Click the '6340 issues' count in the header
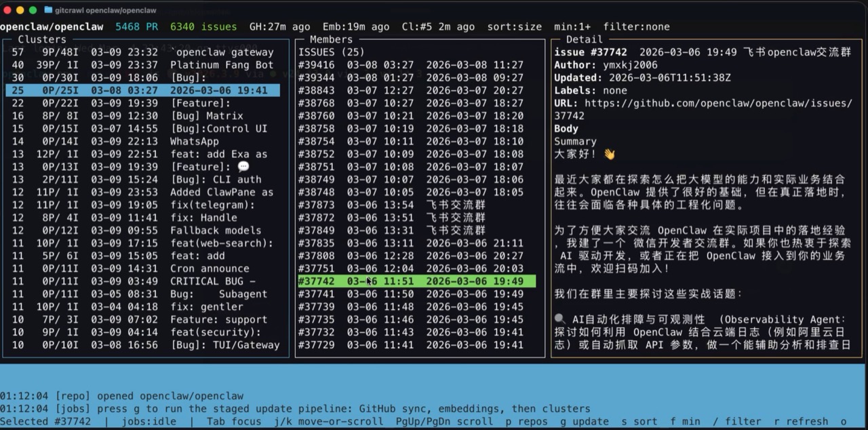The height and width of the screenshot is (430, 868). click(x=203, y=27)
